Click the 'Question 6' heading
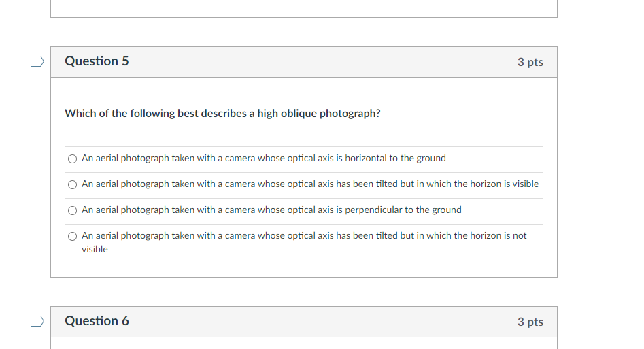The image size is (644, 349). point(97,321)
